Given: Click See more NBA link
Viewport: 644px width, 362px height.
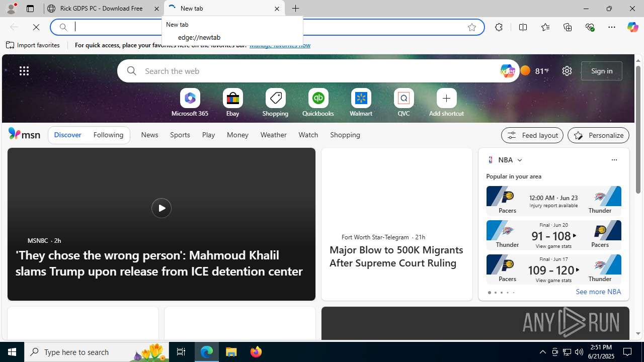Looking at the screenshot, I should tap(598, 292).
